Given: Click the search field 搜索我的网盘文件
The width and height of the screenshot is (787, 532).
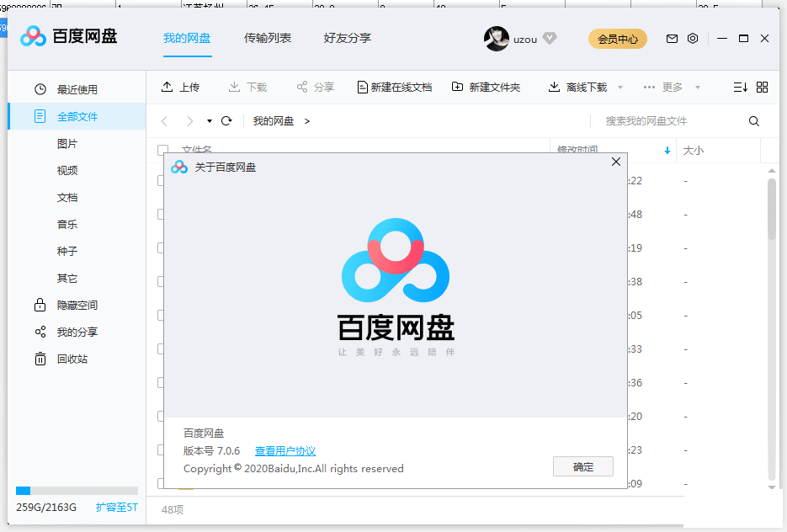Looking at the screenshot, I should point(668,121).
